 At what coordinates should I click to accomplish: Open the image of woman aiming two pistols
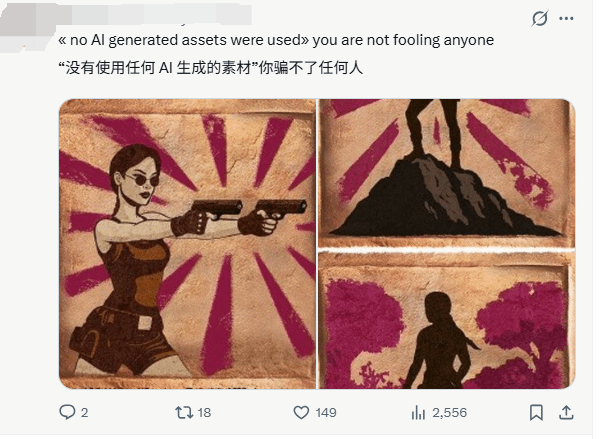click(x=188, y=244)
